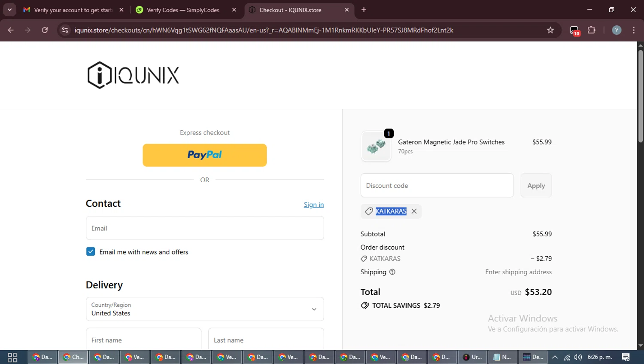Open a new browser tab
The width and height of the screenshot is (644, 364).
(x=364, y=10)
